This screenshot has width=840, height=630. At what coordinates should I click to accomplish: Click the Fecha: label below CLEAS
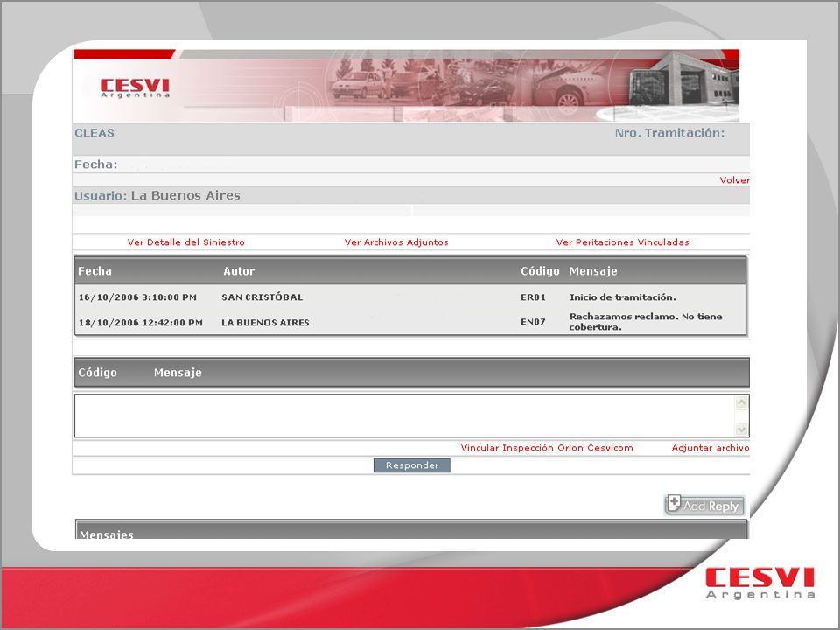coord(95,164)
